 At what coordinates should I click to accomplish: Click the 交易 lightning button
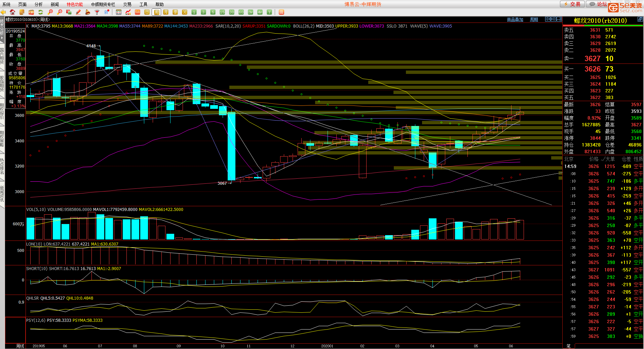(572, 4)
